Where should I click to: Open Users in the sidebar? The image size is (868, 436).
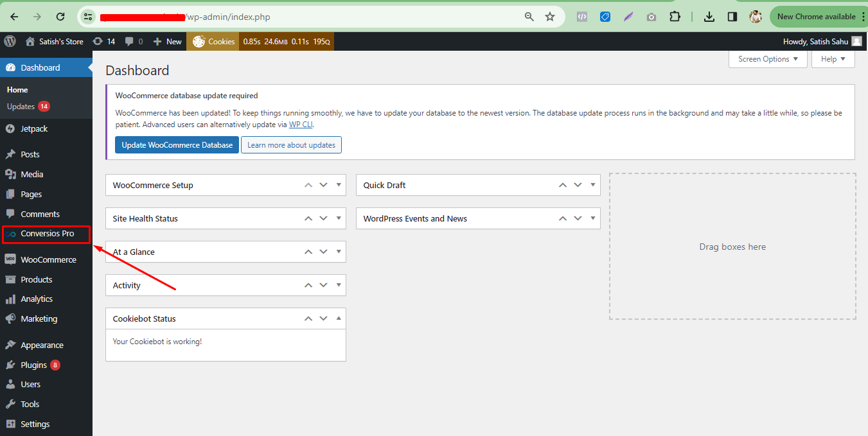coord(46,384)
